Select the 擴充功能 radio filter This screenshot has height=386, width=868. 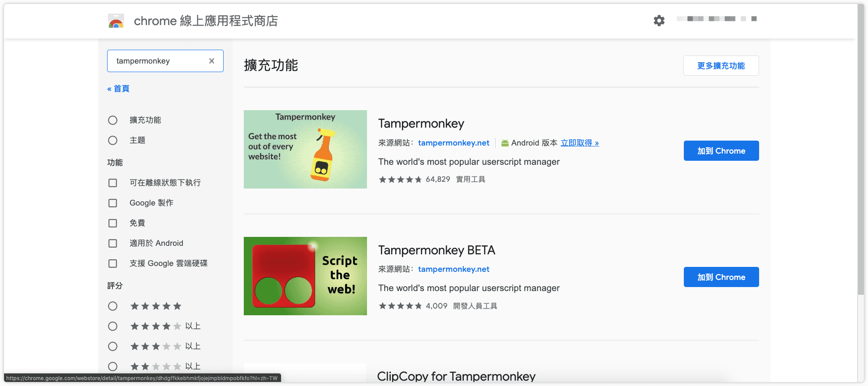(x=112, y=120)
